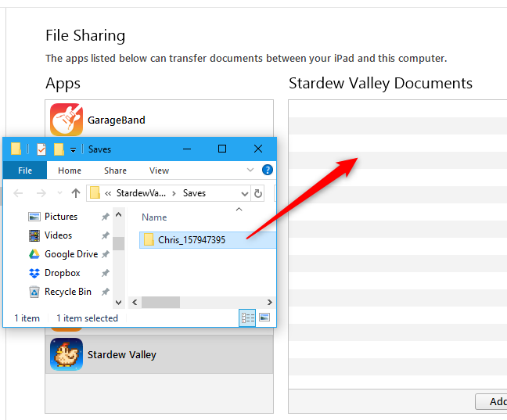Unpin Google Drive using its pin icon

click(x=106, y=254)
